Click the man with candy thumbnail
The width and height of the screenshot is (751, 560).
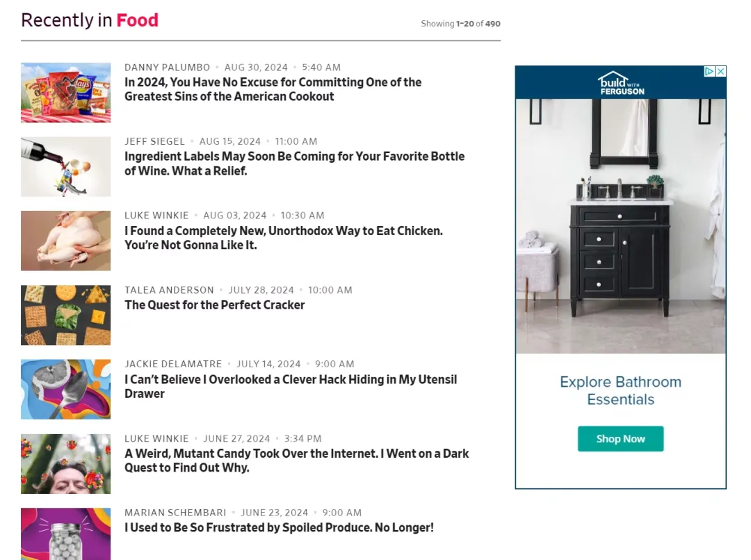[x=65, y=464]
